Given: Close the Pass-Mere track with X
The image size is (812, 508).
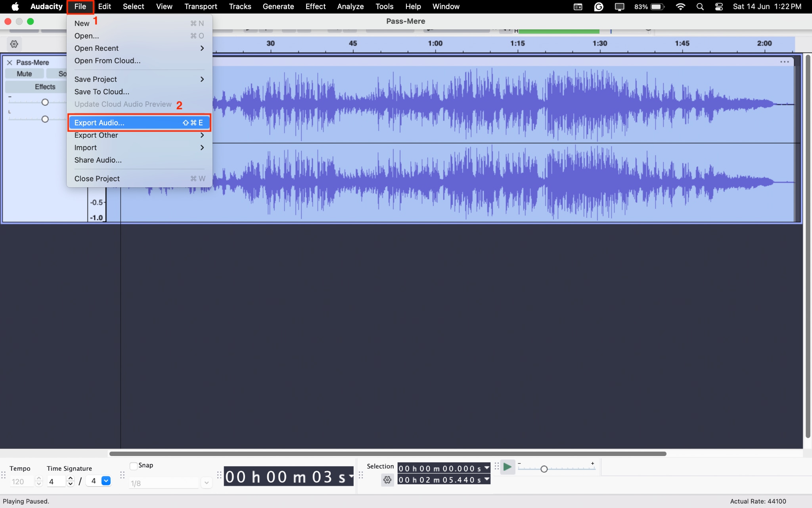Looking at the screenshot, I should click(10, 62).
